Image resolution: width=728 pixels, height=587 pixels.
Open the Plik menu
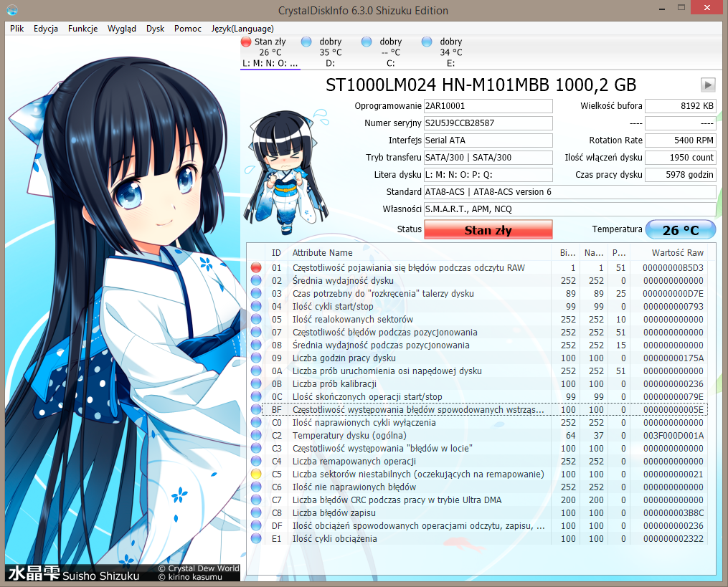(x=16, y=28)
